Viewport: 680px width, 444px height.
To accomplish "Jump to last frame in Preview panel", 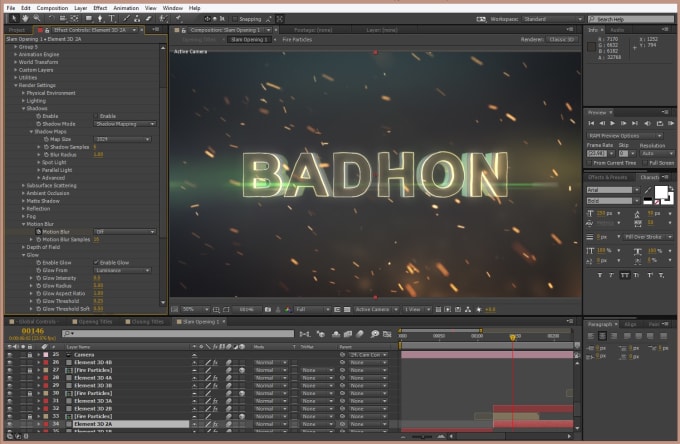I will (x=635, y=123).
